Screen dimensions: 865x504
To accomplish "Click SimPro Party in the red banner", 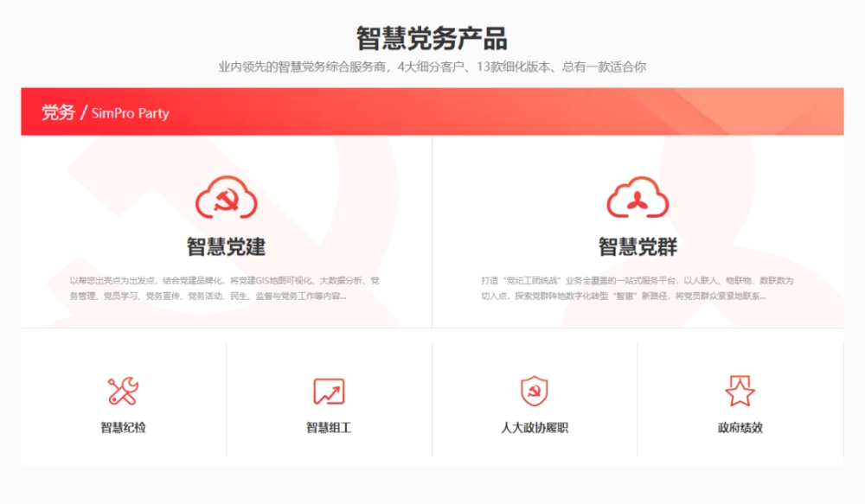I will (x=130, y=113).
